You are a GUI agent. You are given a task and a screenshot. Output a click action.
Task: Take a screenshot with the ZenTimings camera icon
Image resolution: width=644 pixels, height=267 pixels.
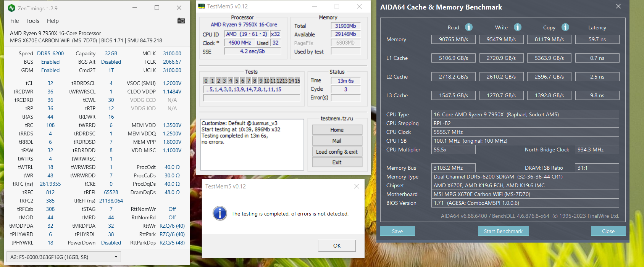tap(181, 21)
